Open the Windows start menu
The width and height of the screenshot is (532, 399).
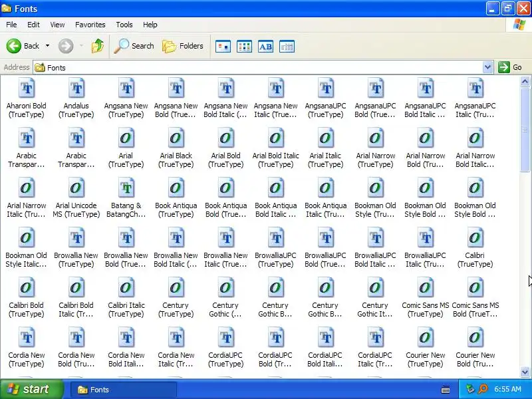click(x=31, y=389)
